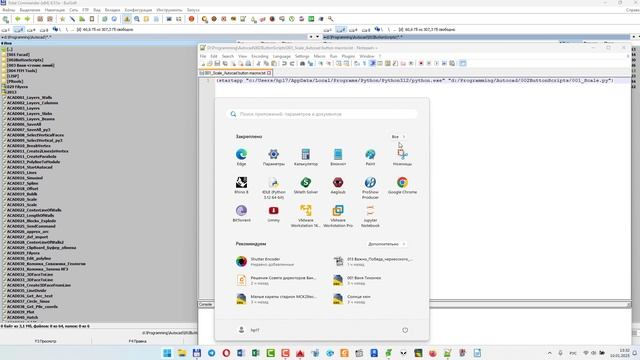Click the Windows Start button on the taskbar
The height and width of the screenshot is (360, 640).
pyautogui.click(x=167, y=353)
